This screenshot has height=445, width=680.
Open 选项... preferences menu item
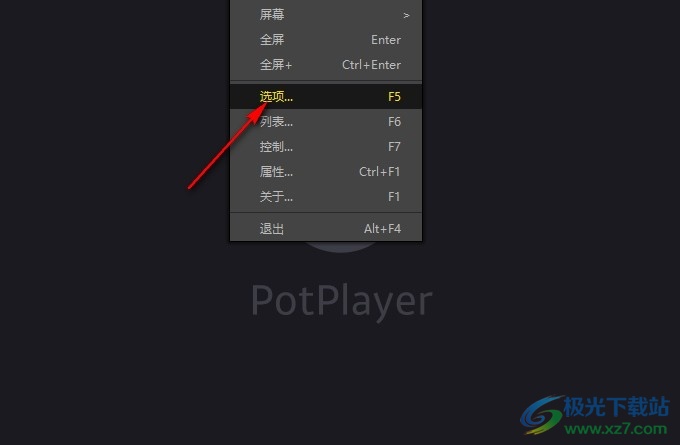(326, 96)
